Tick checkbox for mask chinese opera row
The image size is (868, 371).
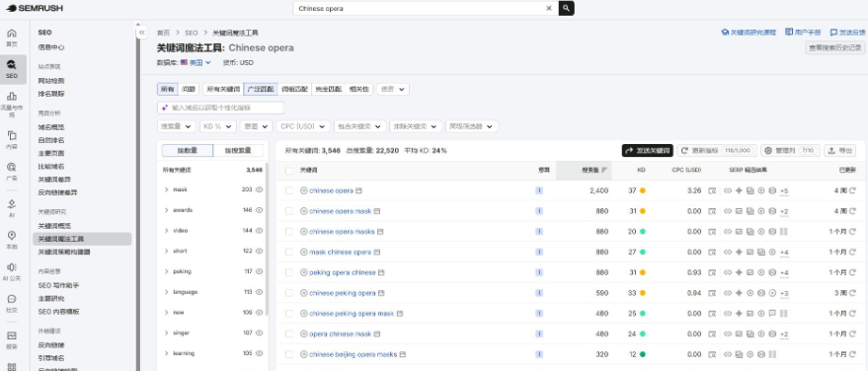point(288,252)
